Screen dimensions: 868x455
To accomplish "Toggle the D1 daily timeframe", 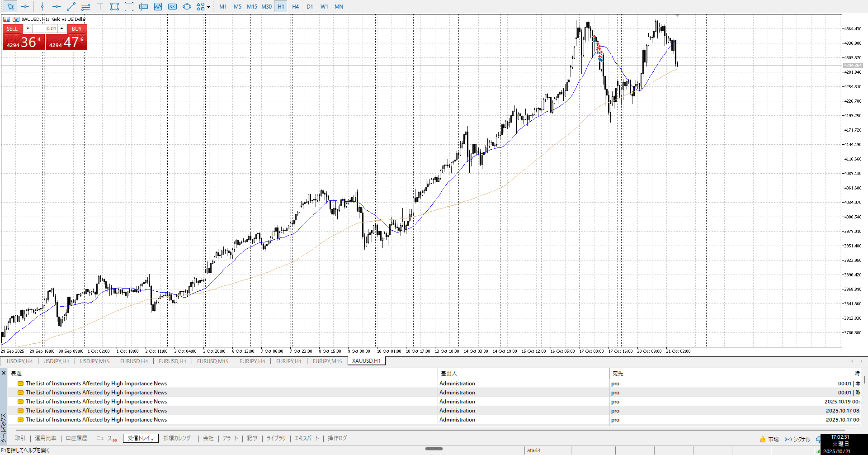I will click(310, 7).
